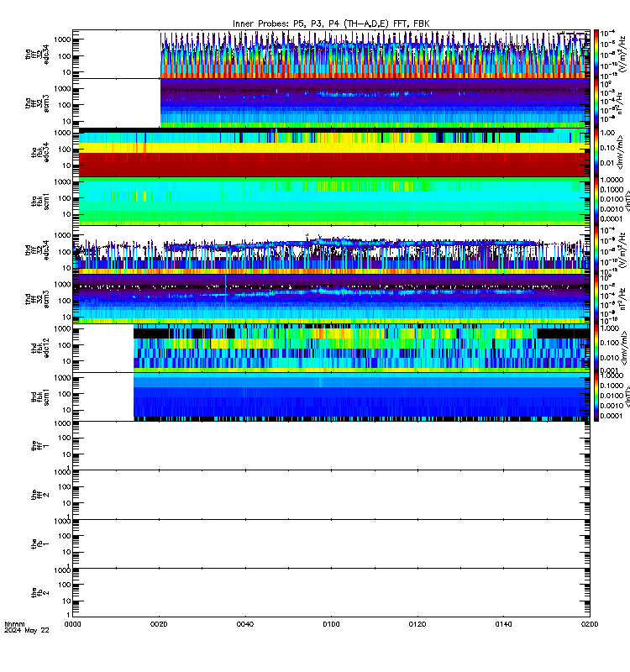Click the color bar beside tha fff scm3 panel
Image resolution: width=630 pixels, height=672 pixels.
point(596,102)
